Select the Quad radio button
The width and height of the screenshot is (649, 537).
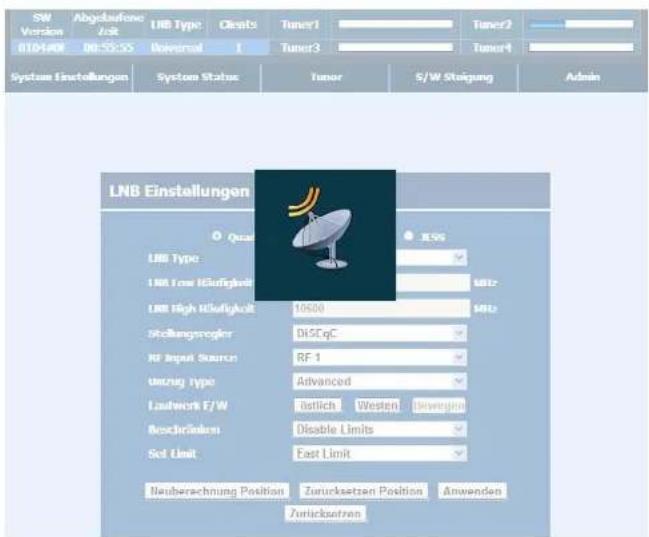tap(216, 236)
